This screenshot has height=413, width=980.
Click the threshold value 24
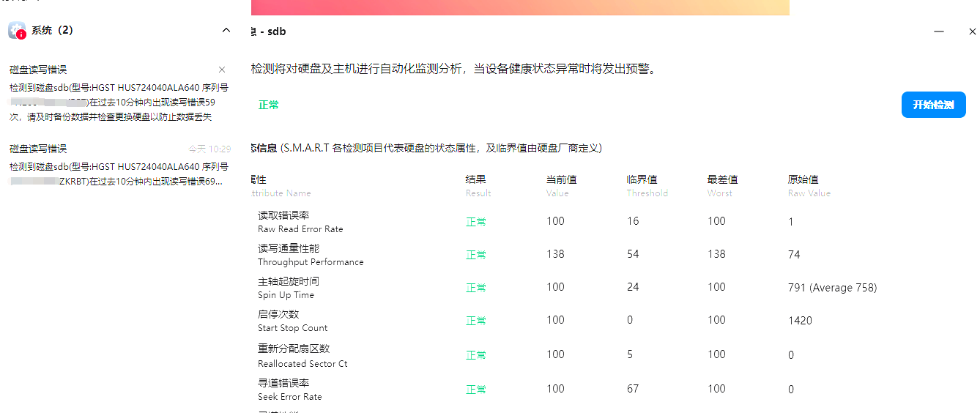(x=633, y=287)
